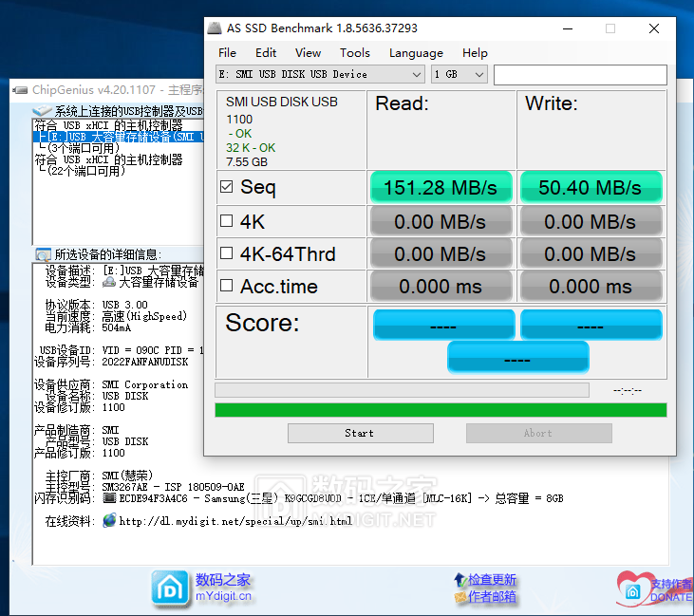
Task: Click the device serial 2022FANFANUDISK
Action: [x=145, y=362]
